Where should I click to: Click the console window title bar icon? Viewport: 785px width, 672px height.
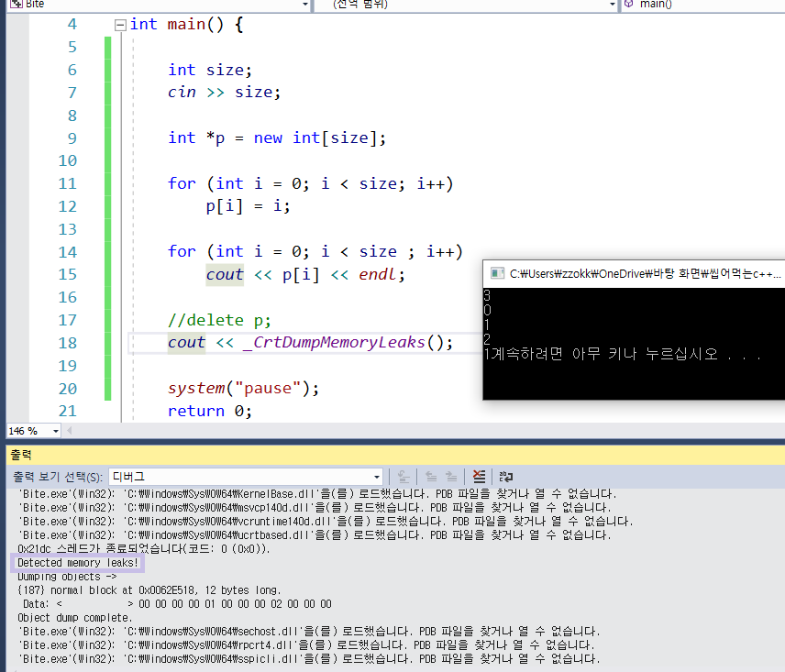(497, 273)
